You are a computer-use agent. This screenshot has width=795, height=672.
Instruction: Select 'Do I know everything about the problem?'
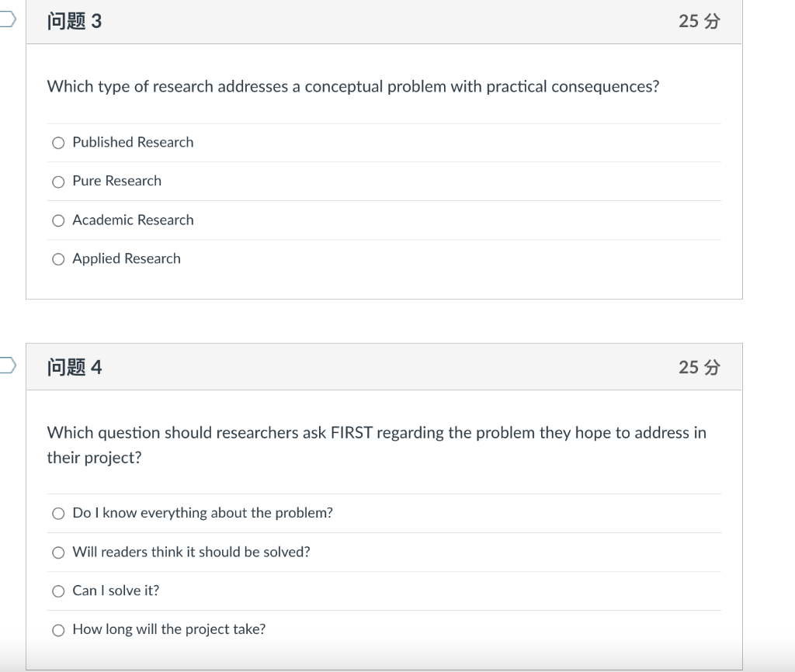coord(58,514)
